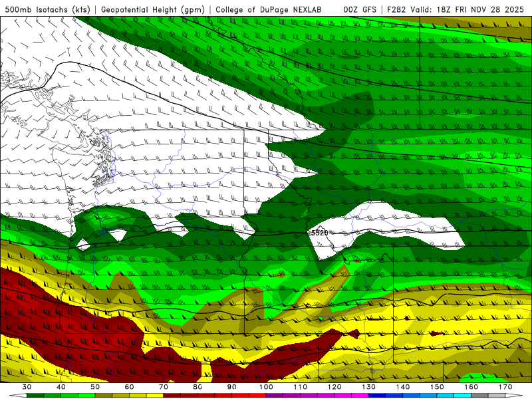Screen dimensions: 532x399
Task: Click the '30' value on the color scale
Action: click(27, 387)
